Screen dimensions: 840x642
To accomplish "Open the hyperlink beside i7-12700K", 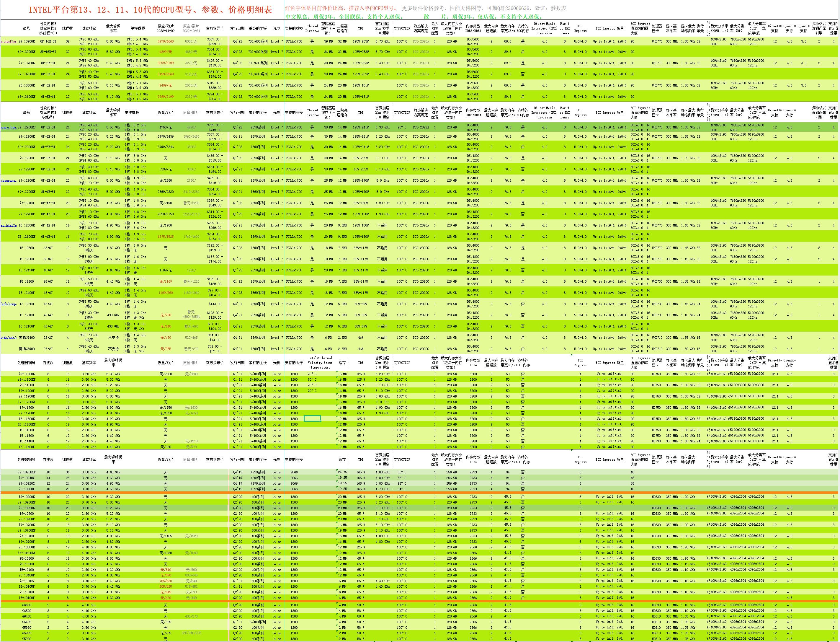I will pos(8,180).
